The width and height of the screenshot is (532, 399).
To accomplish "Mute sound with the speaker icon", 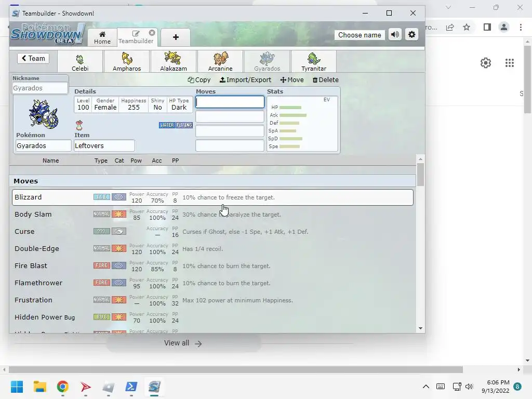I will (x=395, y=35).
